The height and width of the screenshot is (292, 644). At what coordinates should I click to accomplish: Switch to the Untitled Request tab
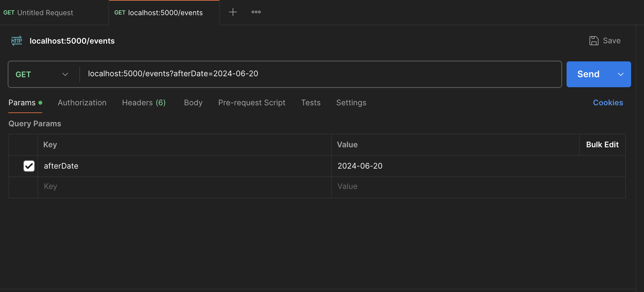[45, 13]
